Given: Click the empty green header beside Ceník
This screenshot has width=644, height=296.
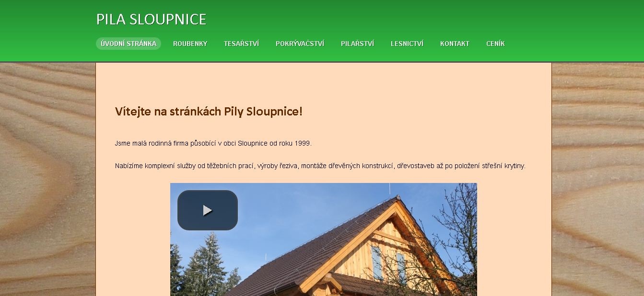Looking at the screenshot, I should (x=575, y=44).
